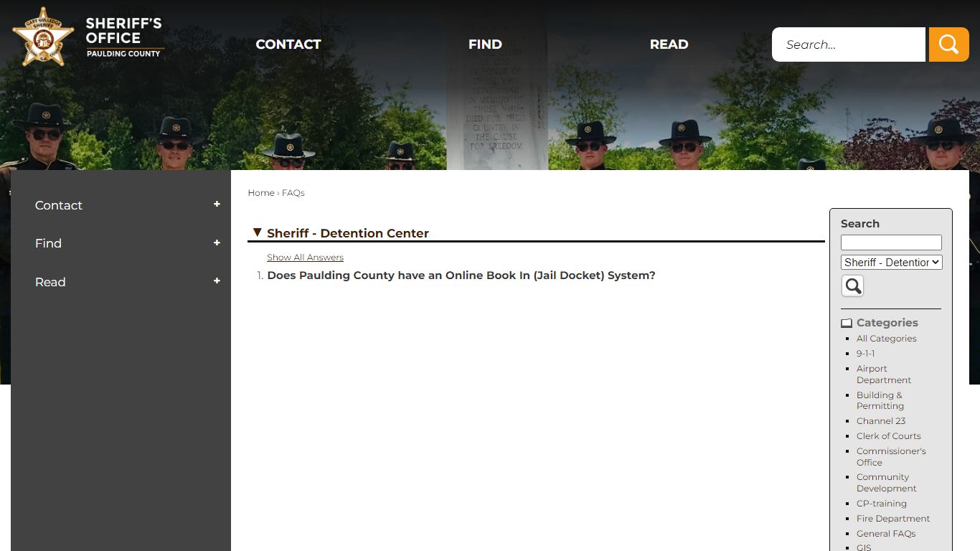Image resolution: width=980 pixels, height=551 pixels.
Task: Select All Categories link
Action: point(886,339)
